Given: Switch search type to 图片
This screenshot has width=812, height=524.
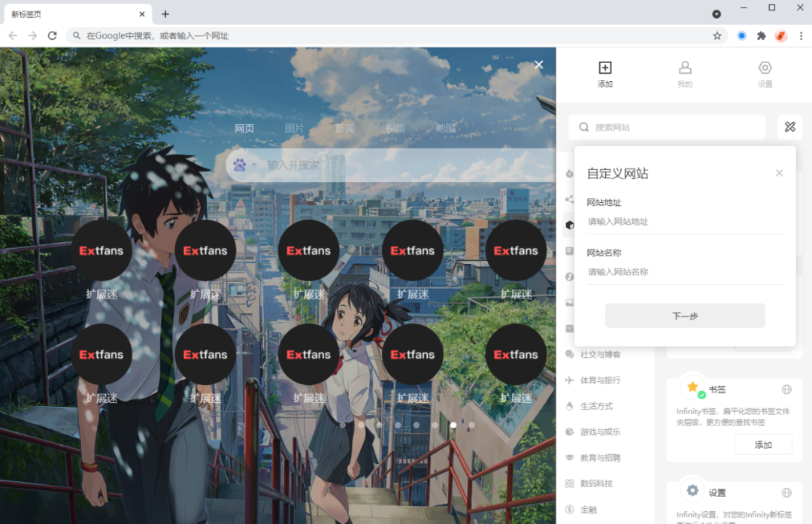Looking at the screenshot, I should click(x=294, y=129).
